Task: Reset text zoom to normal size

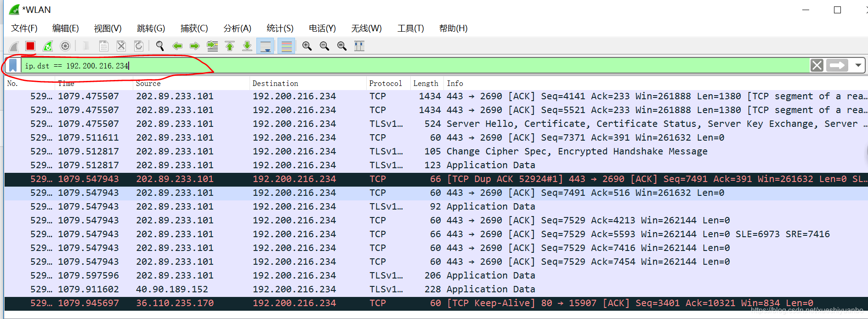Action: click(x=342, y=46)
